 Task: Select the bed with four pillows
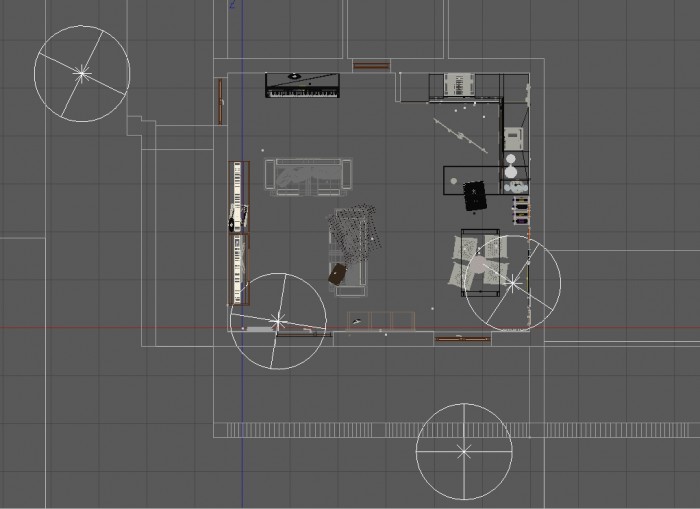click(480, 262)
